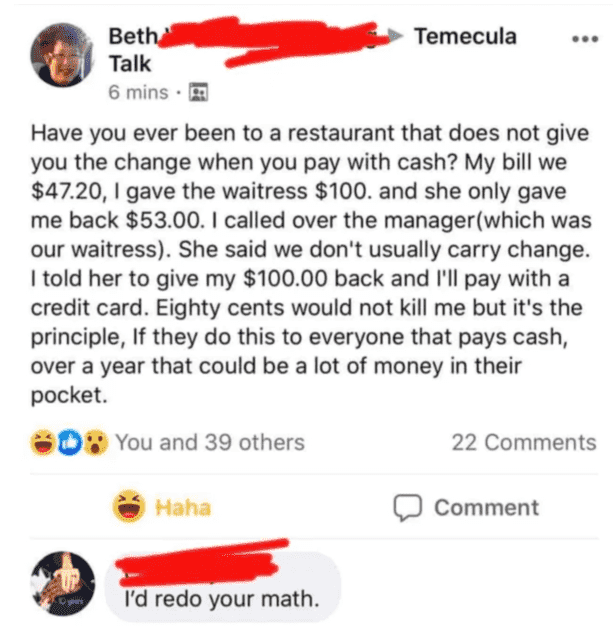Click the group privacy icon beside timestamp

tap(199, 92)
